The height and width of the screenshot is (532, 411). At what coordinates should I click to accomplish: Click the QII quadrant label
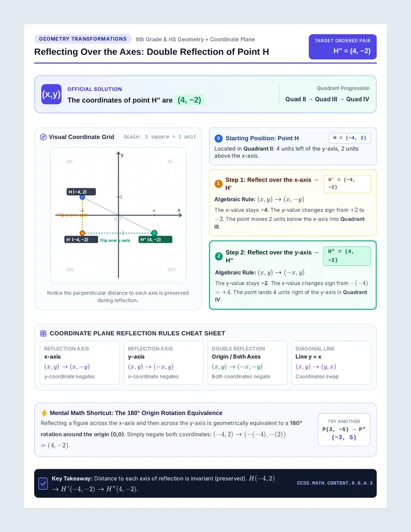(x=70, y=162)
